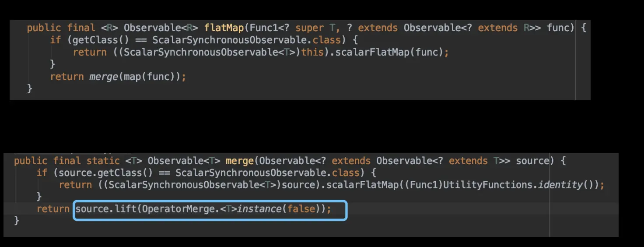Image resolution: width=644 pixels, height=247 pixels.
Task: Click the map call inside merge(map(func))
Action: [x=132, y=77]
